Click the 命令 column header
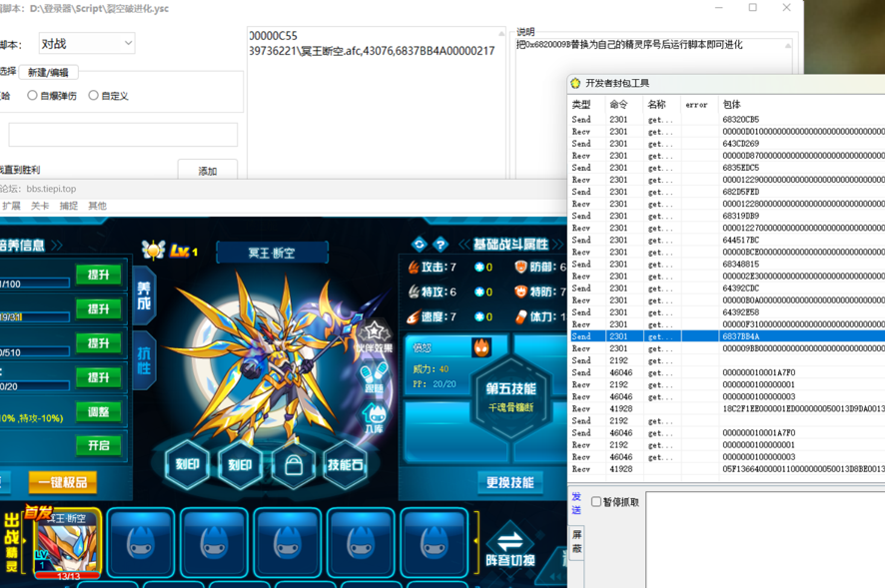Image resolution: width=885 pixels, height=588 pixels. click(x=618, y=105)
